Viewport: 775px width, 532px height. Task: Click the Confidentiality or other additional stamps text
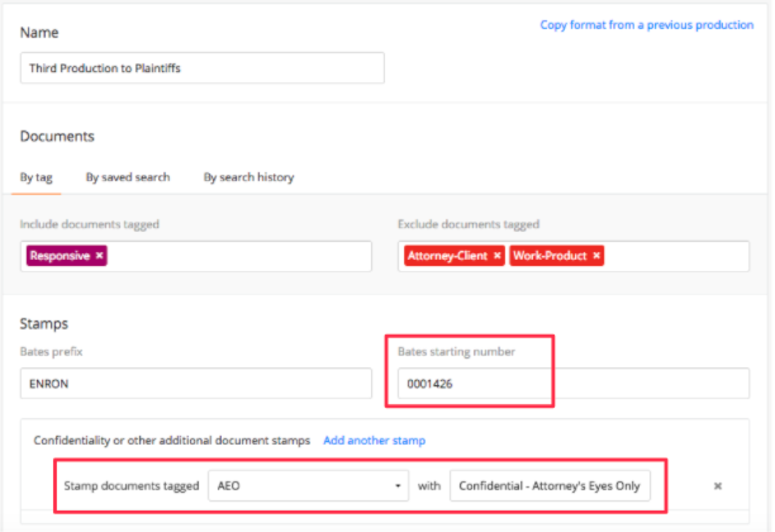coord(172,440)
